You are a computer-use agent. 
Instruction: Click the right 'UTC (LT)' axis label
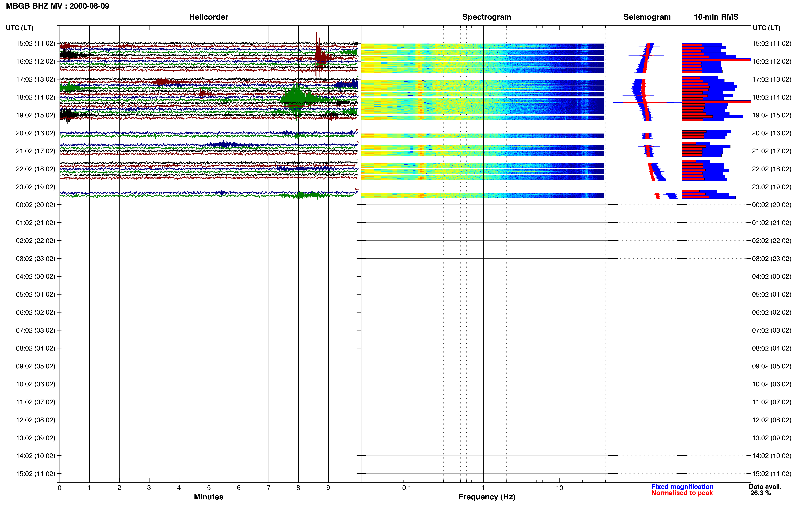pyautogui.click(x=766, y=28)
